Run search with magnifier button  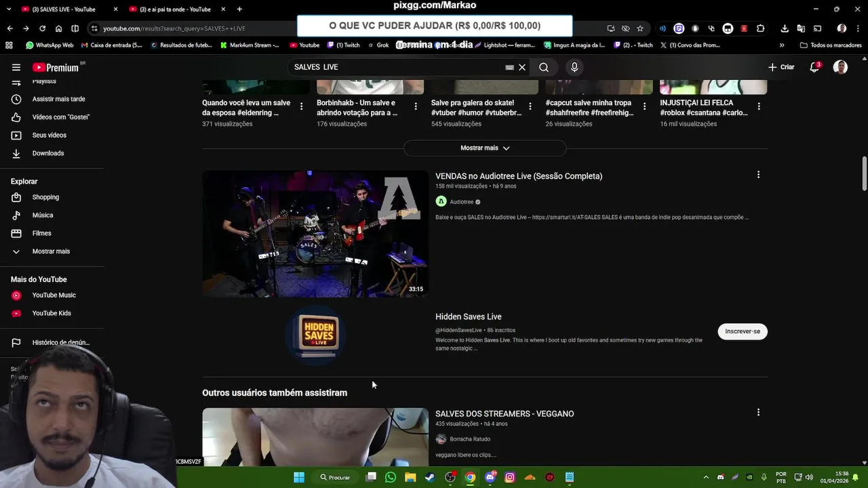pos(544,67)
